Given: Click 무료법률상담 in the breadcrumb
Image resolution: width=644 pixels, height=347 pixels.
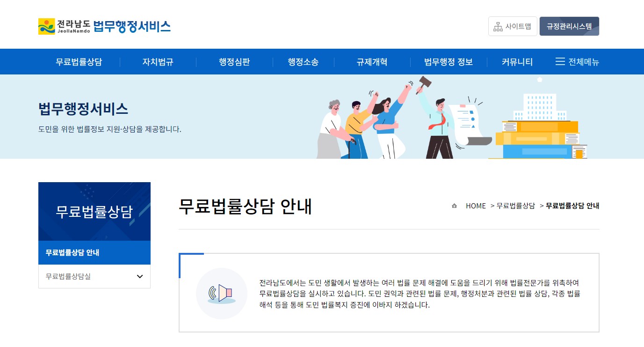Looking at the screenshot, I should click(516, 206).
